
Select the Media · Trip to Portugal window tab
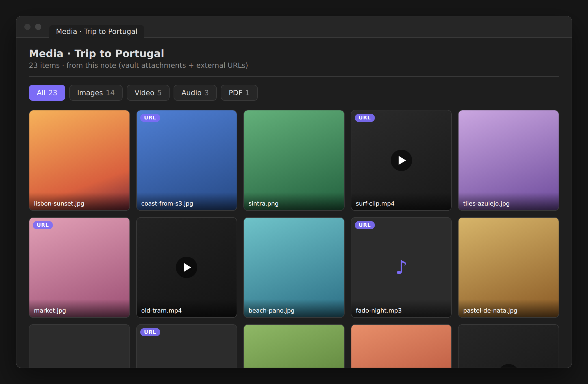coord(97,31)
